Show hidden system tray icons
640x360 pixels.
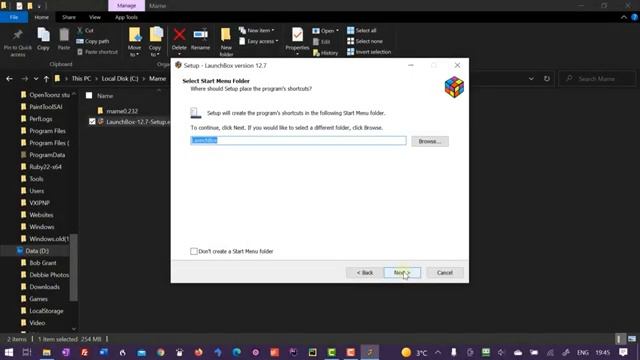click(438, 352)
